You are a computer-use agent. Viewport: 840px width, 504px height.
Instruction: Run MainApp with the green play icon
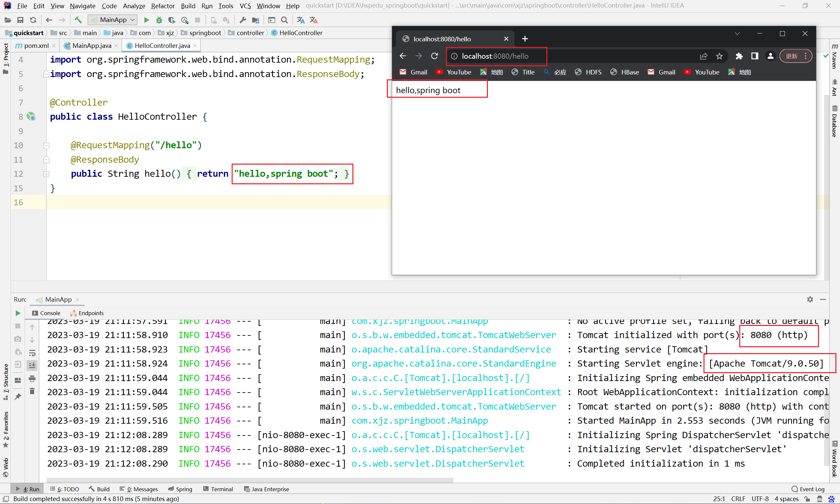146,20
